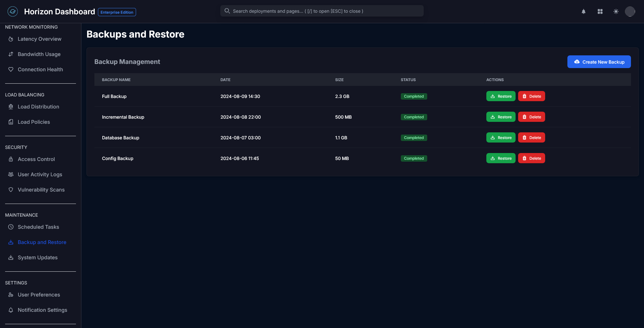Restore the Incremental Backup
644x328 pixels.
click(501, 117)
